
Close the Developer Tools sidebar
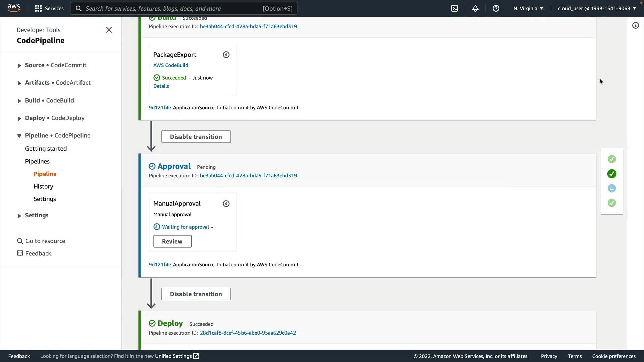tap(109, 30)
